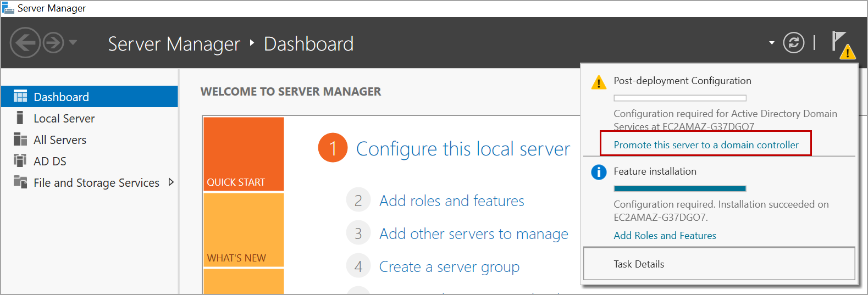Open the QUICK START tile
Screen dimensions: 868x295
tap(244, 154)
